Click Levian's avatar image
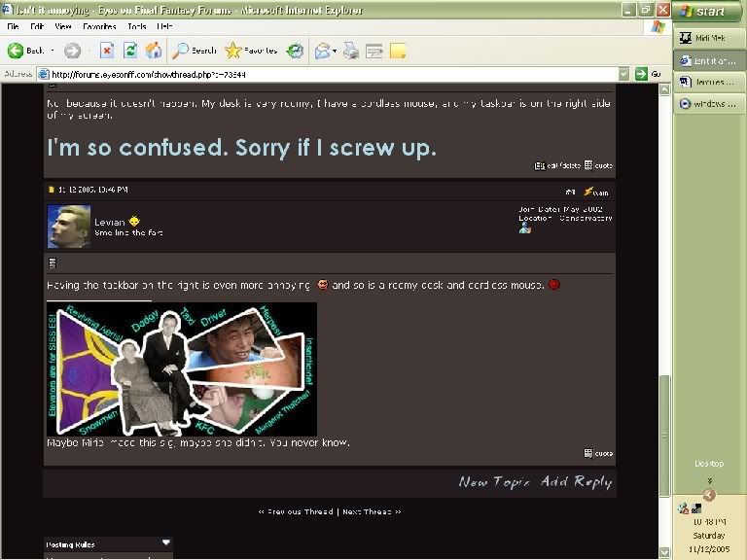This screenshot has width=747, height=560. (x=69, y=227)
